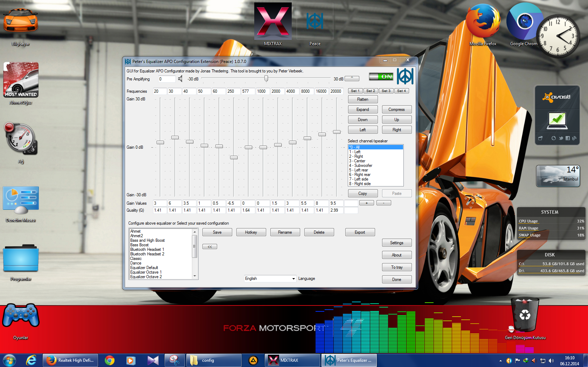Open the About dialog
Viewport: 588px width, 367px height.
397,255
